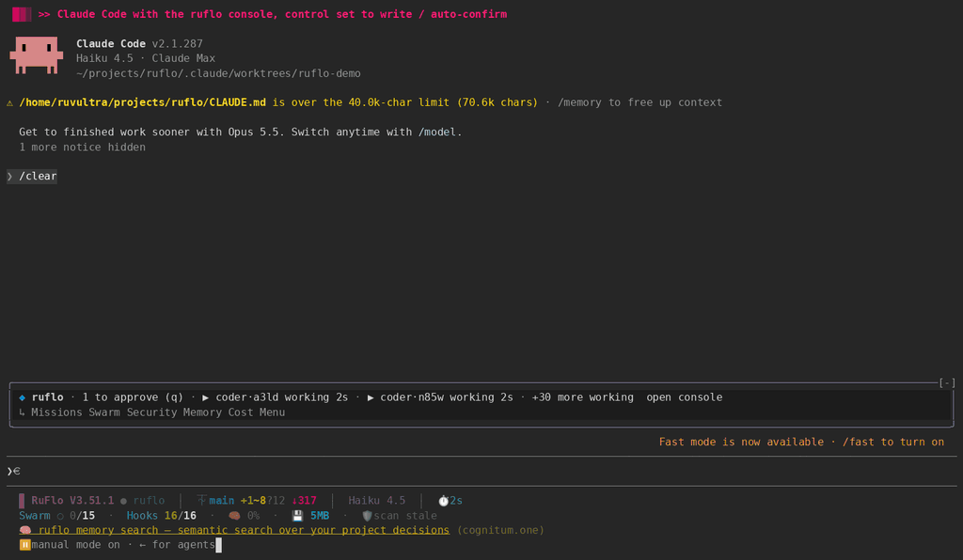Image resolution: width=963 pixels, height=560 pixels.
Task: Click 'Haiku 4.5' in the status line
Action: click(377, 501)
